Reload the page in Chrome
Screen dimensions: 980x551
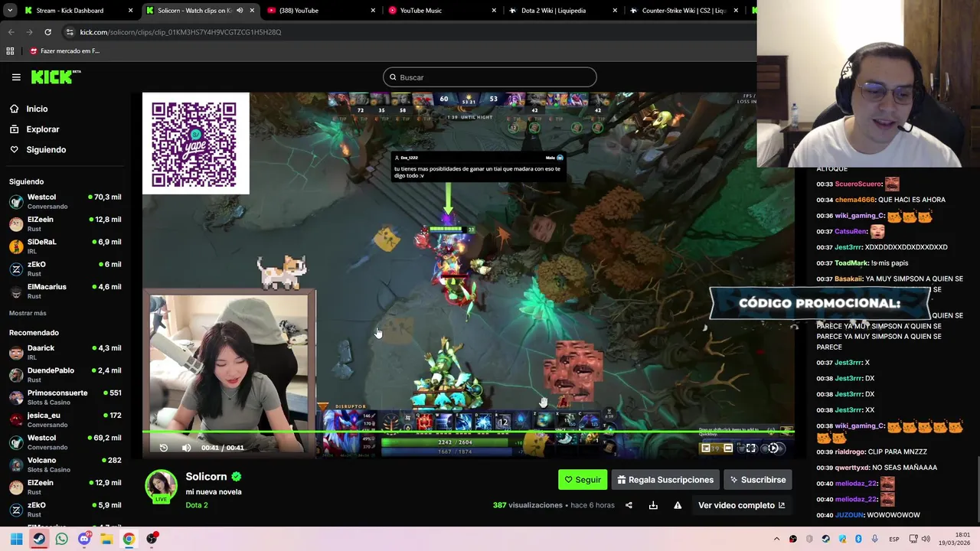coord(47,32)
